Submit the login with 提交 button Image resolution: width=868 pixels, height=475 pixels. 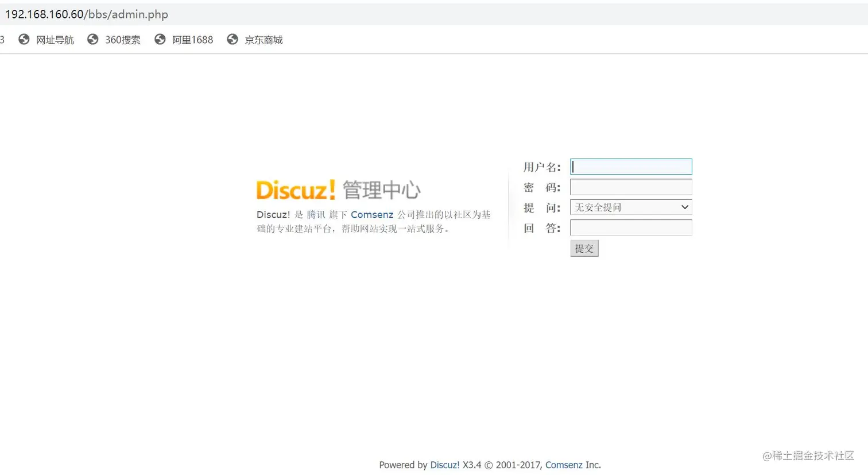pos(584,248)
